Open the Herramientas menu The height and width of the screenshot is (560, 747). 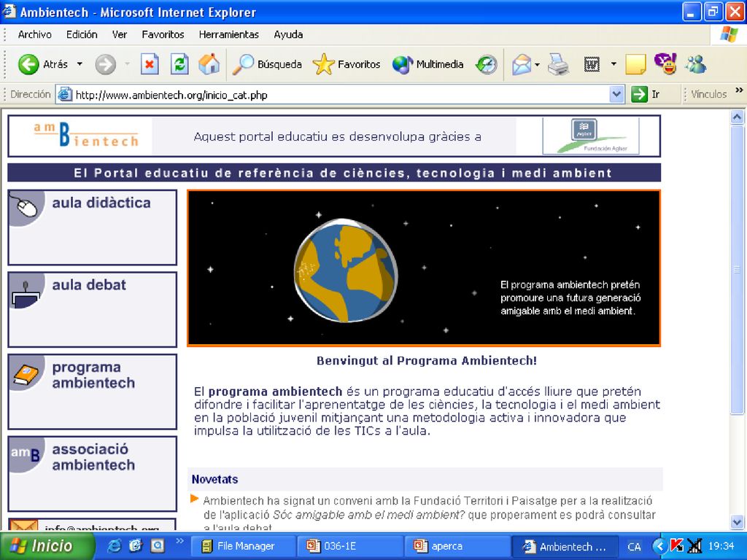228,34
